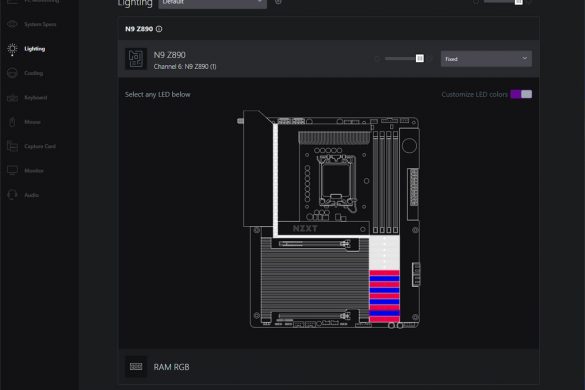Image resolution: width=585 pixels, height=390 pixels.
Task: Open the Monitor section icon
Action: 12,171
